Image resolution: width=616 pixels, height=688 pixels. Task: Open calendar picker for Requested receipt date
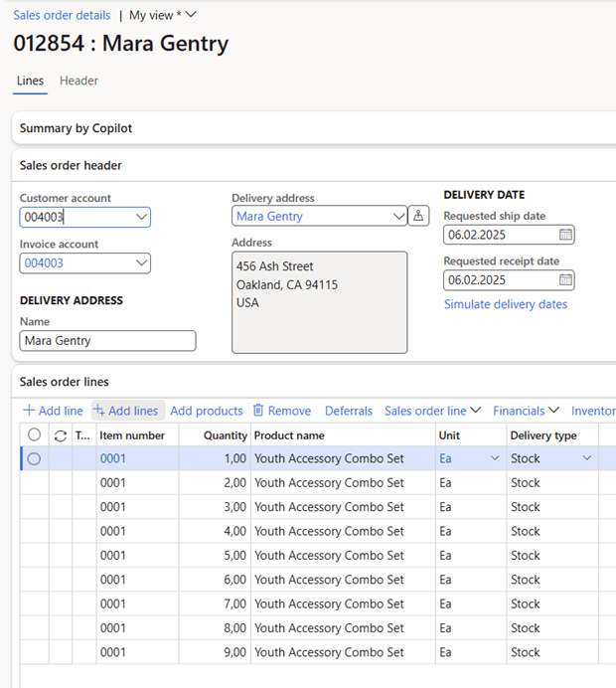click(565, 280)
